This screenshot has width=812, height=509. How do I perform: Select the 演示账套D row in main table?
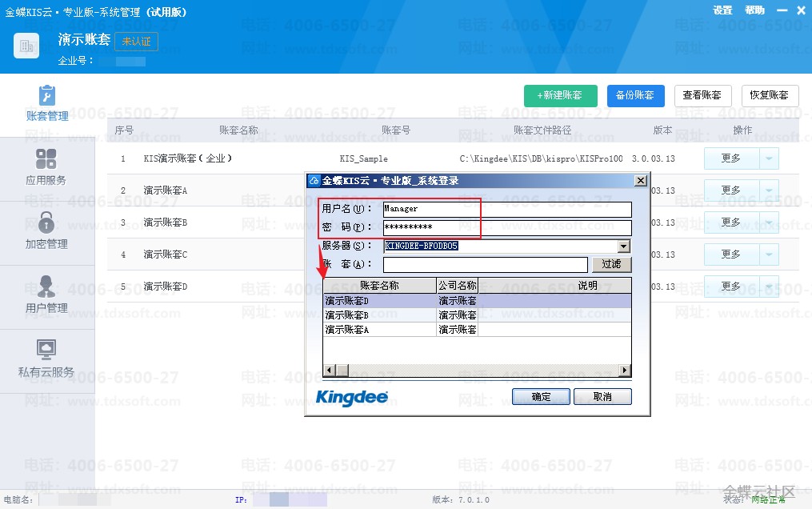(x=165, y=287)
